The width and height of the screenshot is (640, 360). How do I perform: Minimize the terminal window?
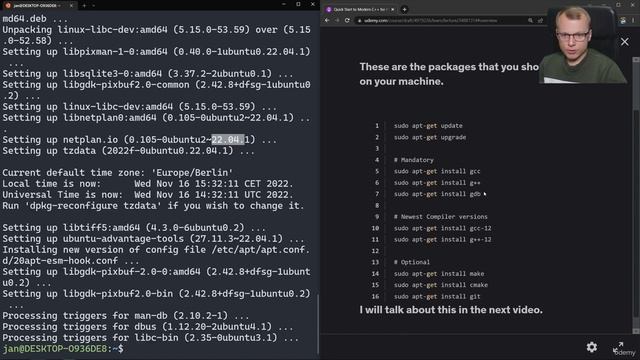click(284, 4)
